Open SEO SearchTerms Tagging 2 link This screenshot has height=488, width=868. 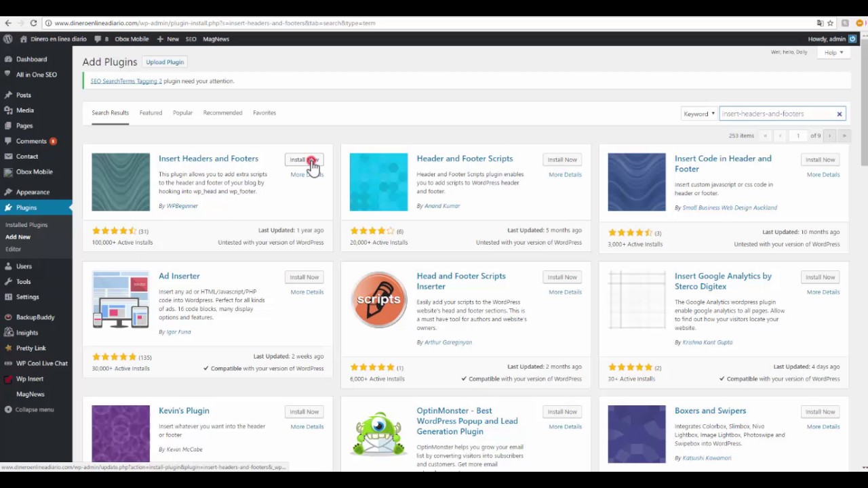(x=126, y=81)
